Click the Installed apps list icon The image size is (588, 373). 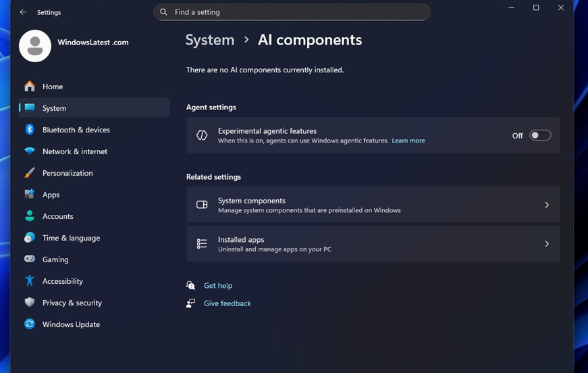pos(202,243)
